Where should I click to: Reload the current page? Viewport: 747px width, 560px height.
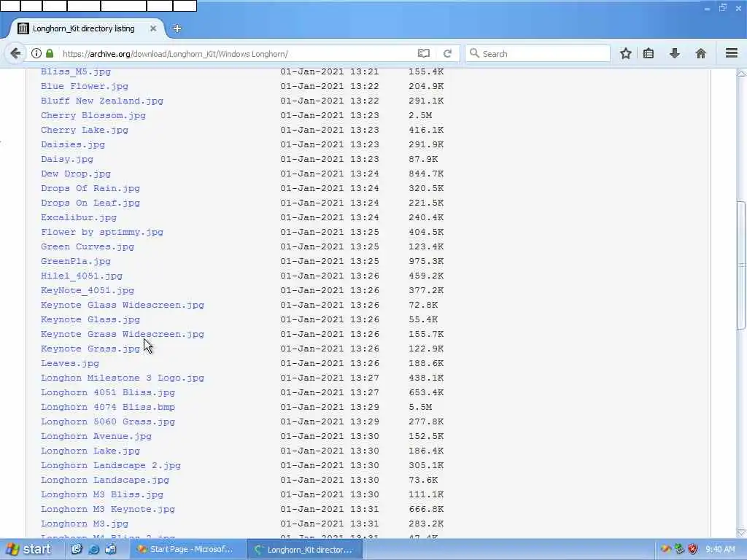coord(447,53)
